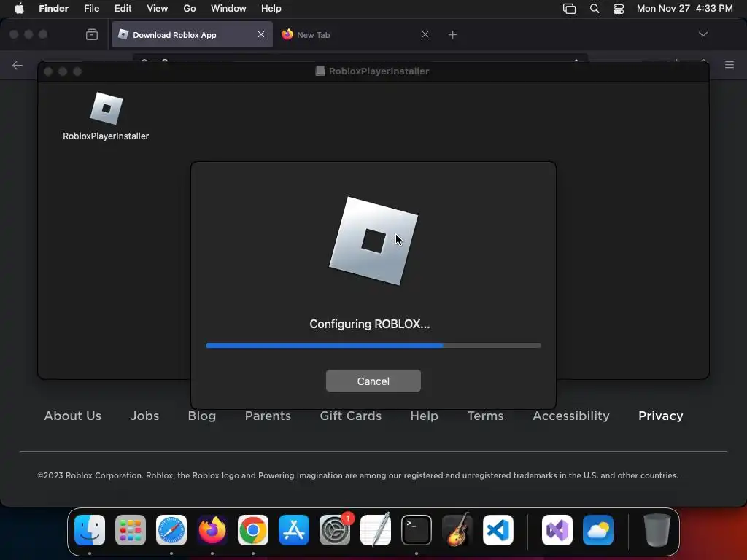This screenshot has height=560, width=747.
Task: Switch to the Download Roblox App tab
Action: click(x=192, y=35)
